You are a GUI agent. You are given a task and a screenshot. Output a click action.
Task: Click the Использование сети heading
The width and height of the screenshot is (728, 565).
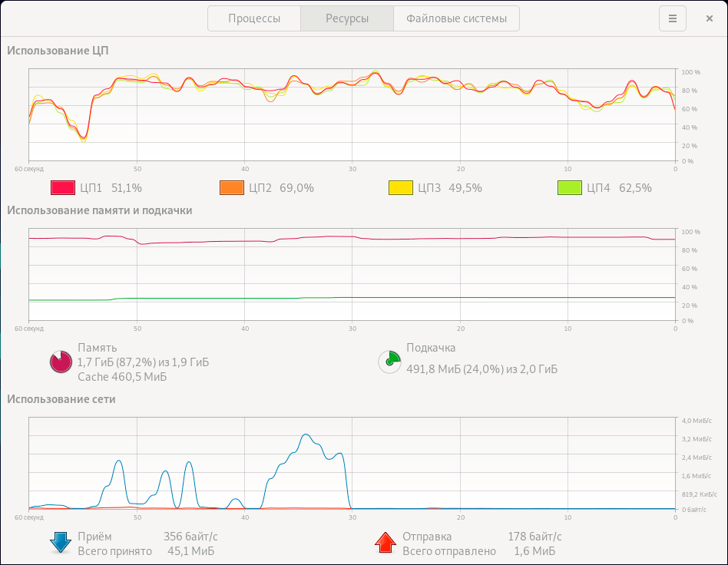point(61,399)
